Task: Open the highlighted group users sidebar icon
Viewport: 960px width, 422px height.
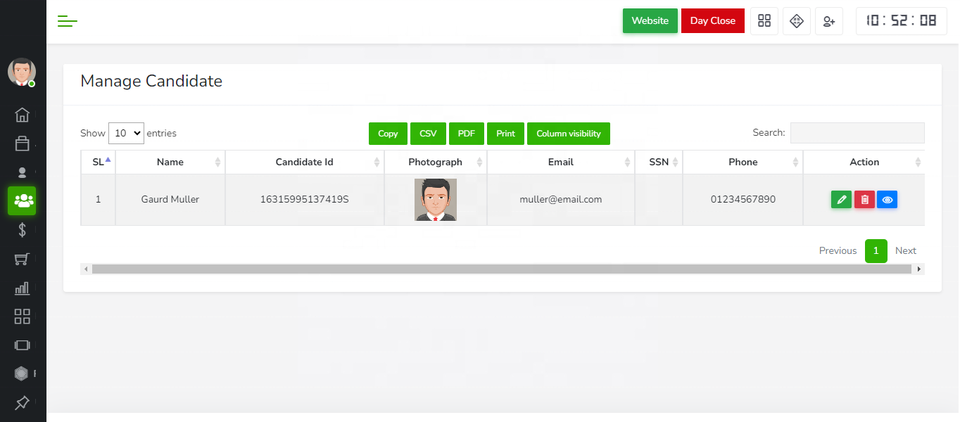Action: pyautogui.click(x=22, y=200)
